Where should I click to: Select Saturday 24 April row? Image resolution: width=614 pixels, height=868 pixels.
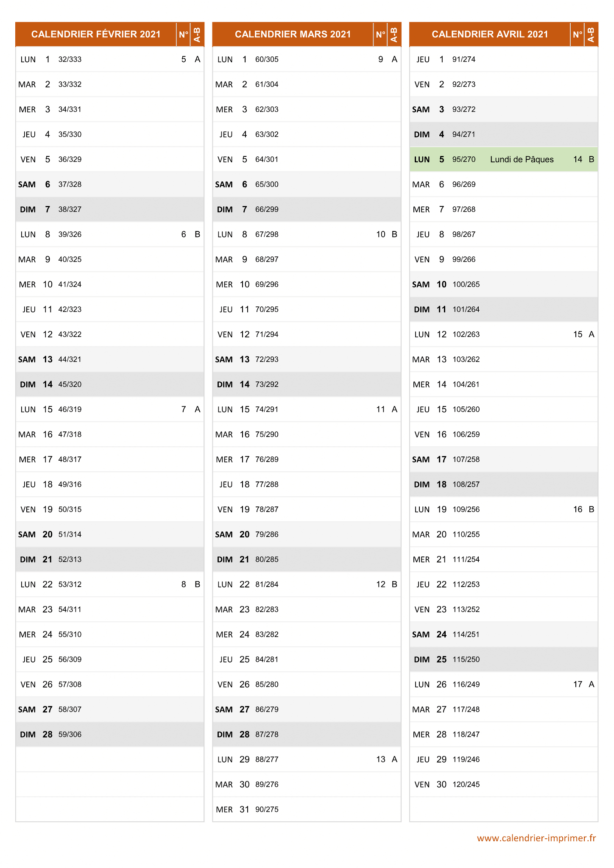(x=504, y=634)
